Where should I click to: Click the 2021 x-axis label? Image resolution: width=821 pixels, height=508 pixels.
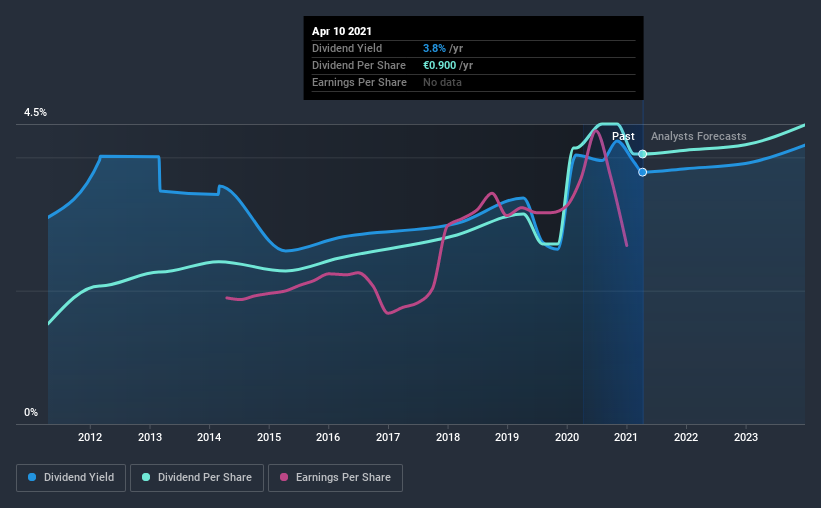point(626,437)
